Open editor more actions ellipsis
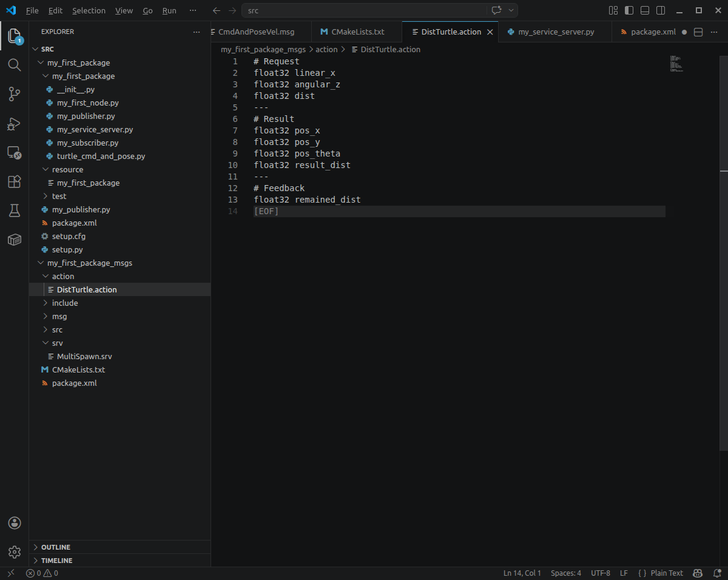This screenshot has height=580, width=728. pyautogui.click(x=714, y=32)
